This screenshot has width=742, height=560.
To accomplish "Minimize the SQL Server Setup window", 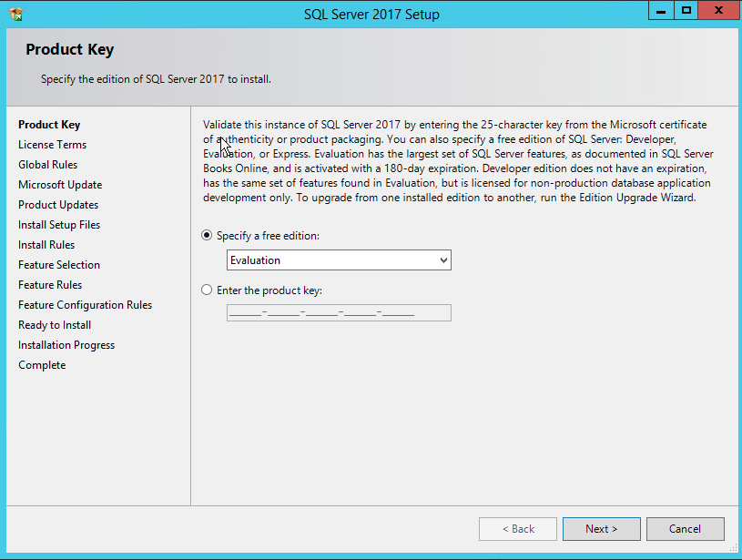I will click(x=662, y=10).
